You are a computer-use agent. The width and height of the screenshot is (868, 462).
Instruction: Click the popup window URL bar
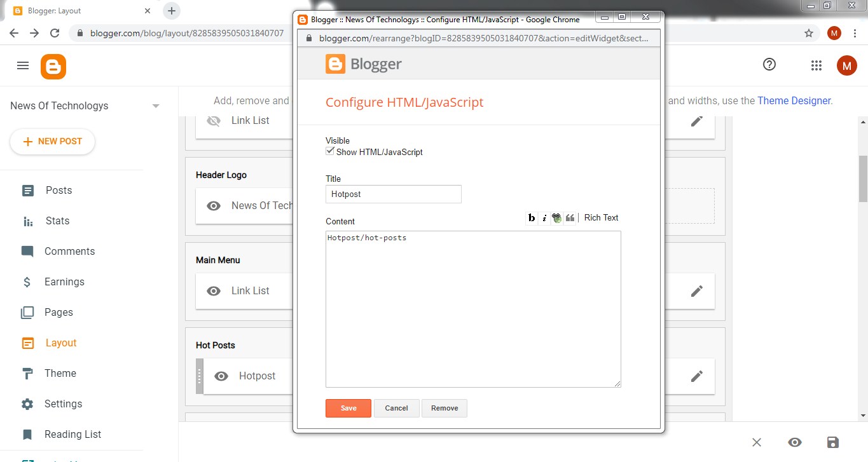click(x=483, y=38)
